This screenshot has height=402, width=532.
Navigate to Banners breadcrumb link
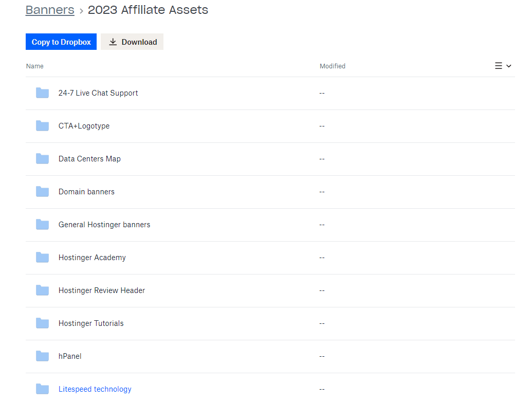click(50, 10)
